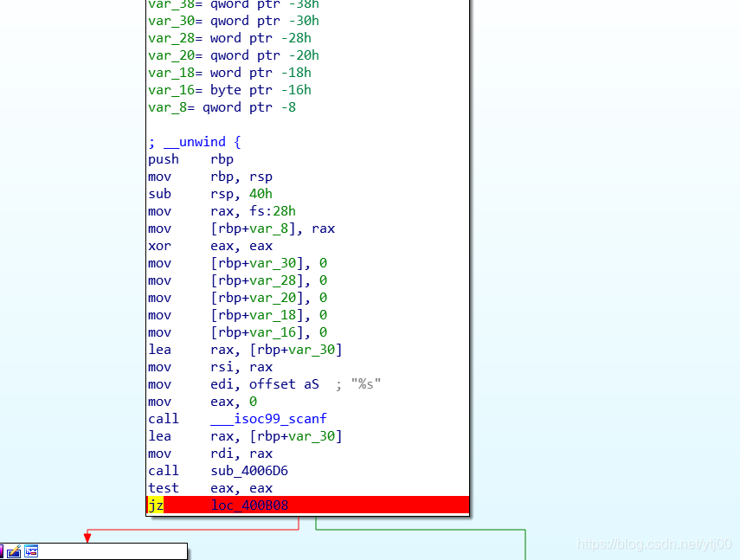Click the 'mov eax, 0' instruction
740x560 pixels.
click(203, 402)
